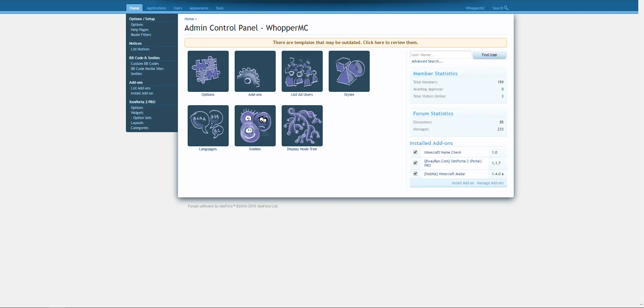Open the Add-ons gear icon

click(x=255, y=71)
